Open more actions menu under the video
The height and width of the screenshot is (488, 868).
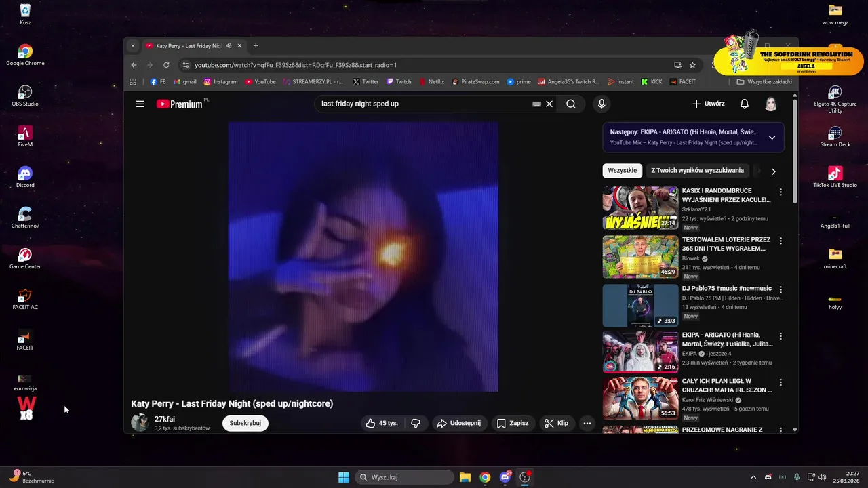point(587,423)
